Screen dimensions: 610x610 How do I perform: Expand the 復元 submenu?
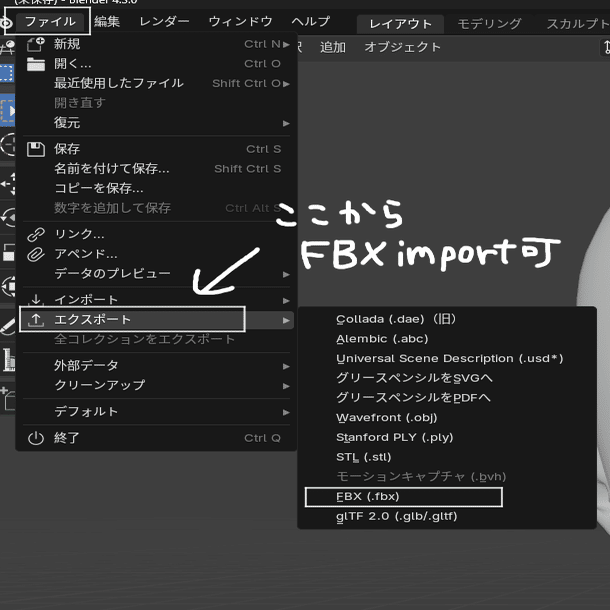tap(156, 123)
